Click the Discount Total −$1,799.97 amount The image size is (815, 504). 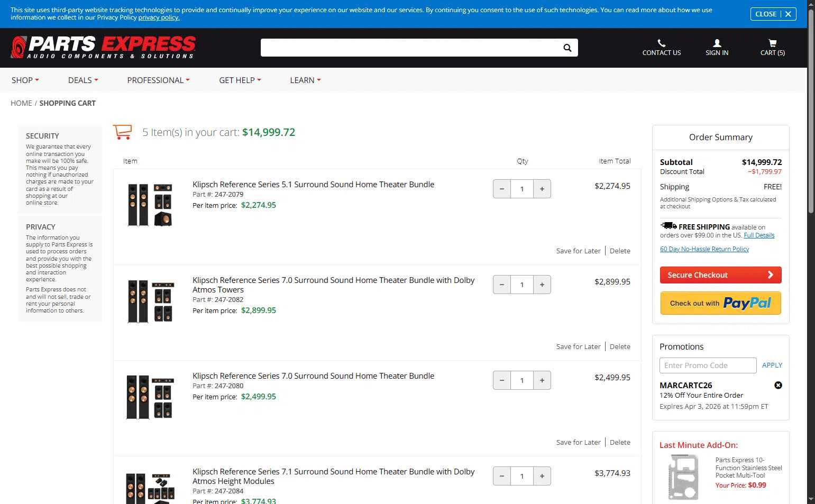click(764, 172)
